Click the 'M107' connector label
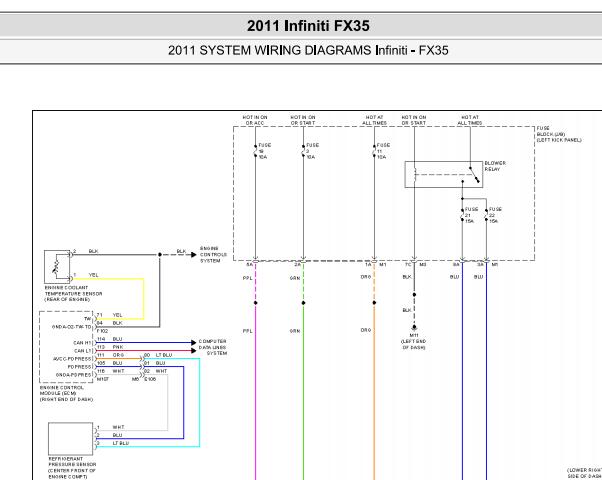Viewport: 602px width, 480px height. (x=103, y=379)
